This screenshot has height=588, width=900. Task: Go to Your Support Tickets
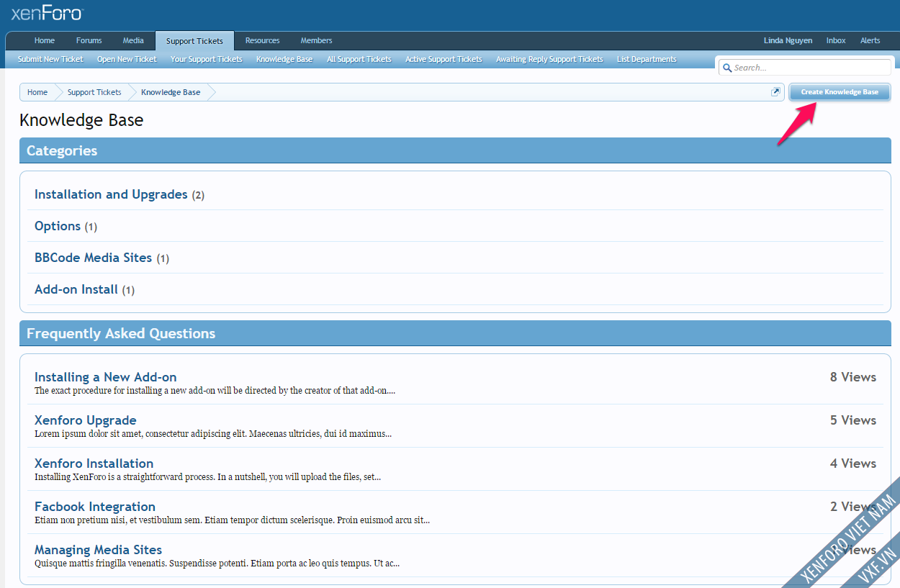[207, 58]
